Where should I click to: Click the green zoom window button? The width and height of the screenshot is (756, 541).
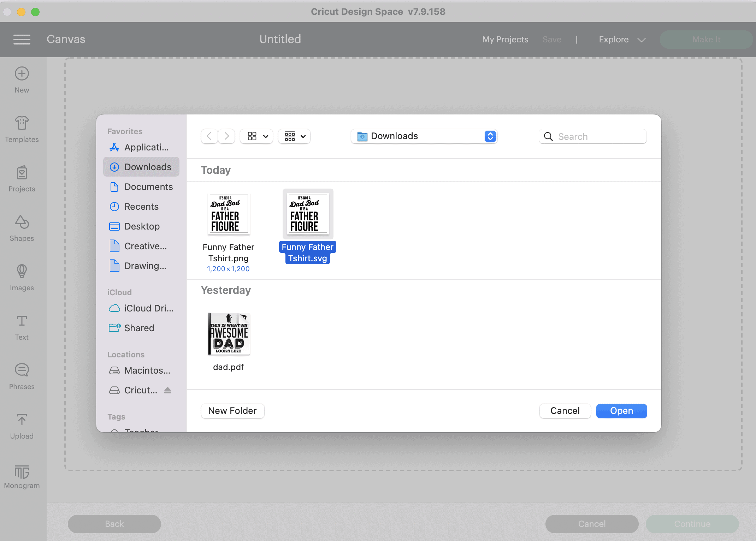point(35,12)
